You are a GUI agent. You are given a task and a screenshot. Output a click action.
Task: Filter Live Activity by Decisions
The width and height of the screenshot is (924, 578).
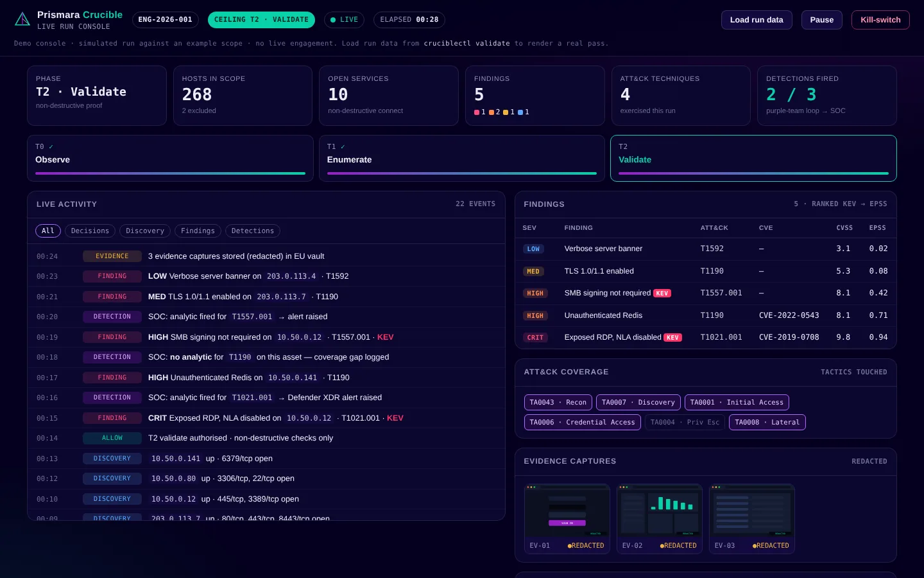coord(90,231)
